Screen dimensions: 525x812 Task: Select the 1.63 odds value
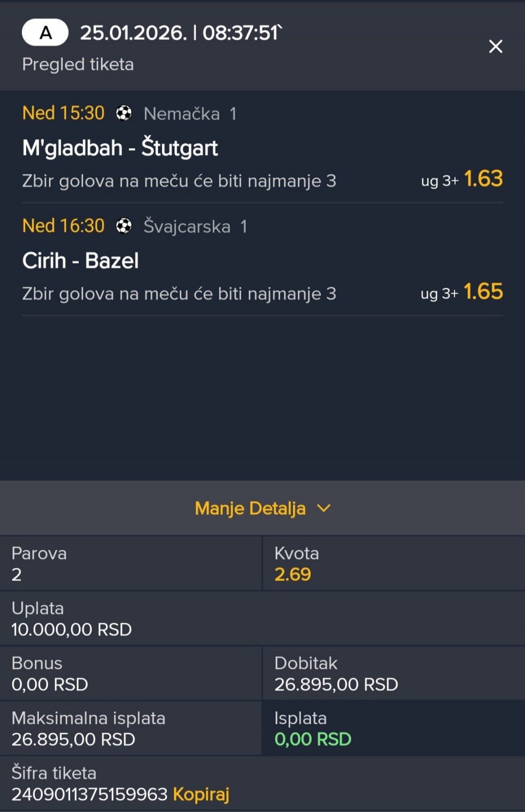click(483, 179)
